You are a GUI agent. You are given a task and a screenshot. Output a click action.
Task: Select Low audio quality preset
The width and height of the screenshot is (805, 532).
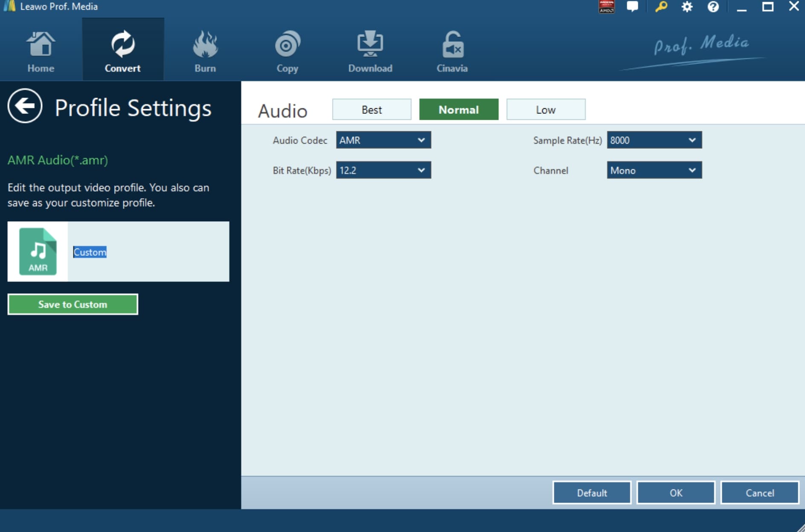click(x=545, y=110)
